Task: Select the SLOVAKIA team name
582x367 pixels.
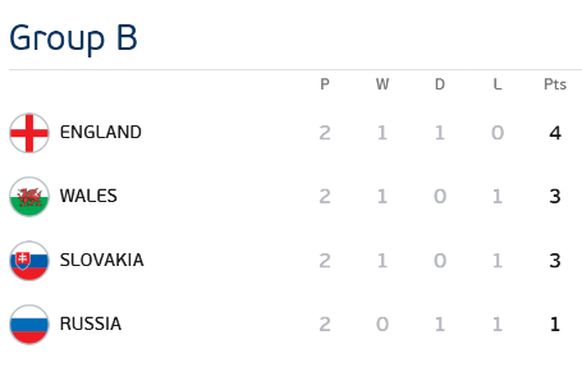Action: (102, 260)
